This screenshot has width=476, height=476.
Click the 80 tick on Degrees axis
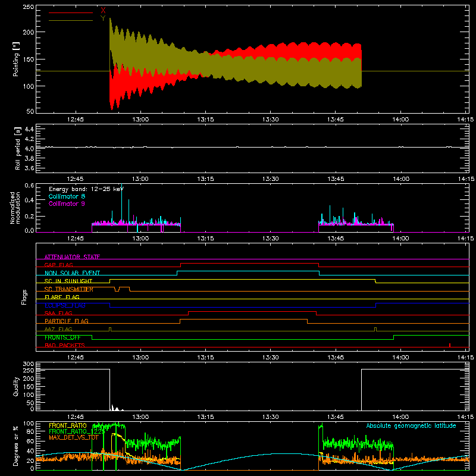(x=30, y=431)
